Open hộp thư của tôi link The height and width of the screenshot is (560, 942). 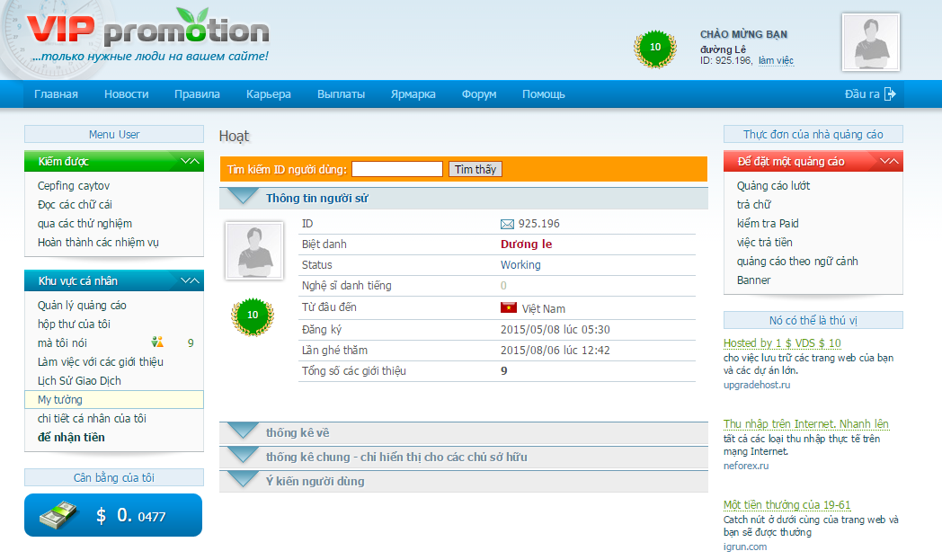pos(74,324)
